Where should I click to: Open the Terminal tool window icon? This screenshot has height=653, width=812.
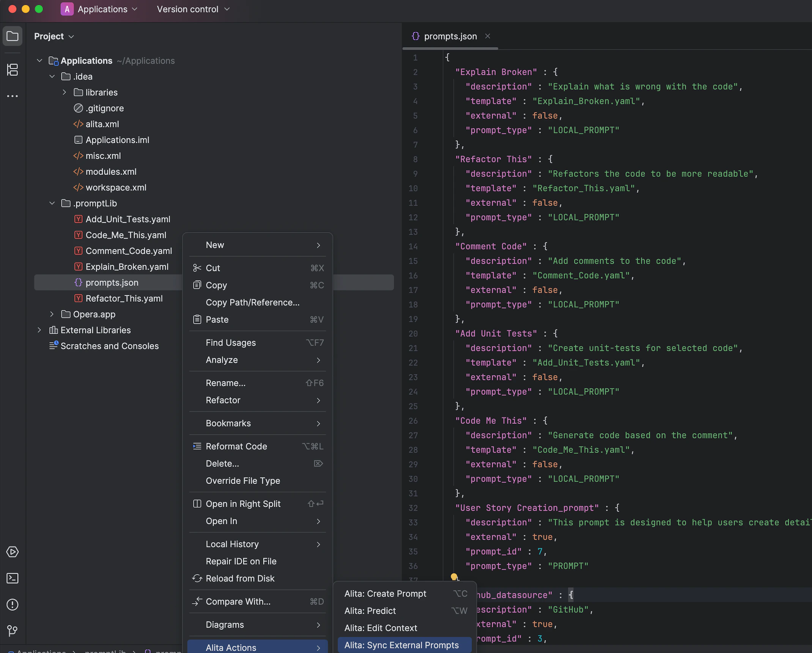[13, 578]
